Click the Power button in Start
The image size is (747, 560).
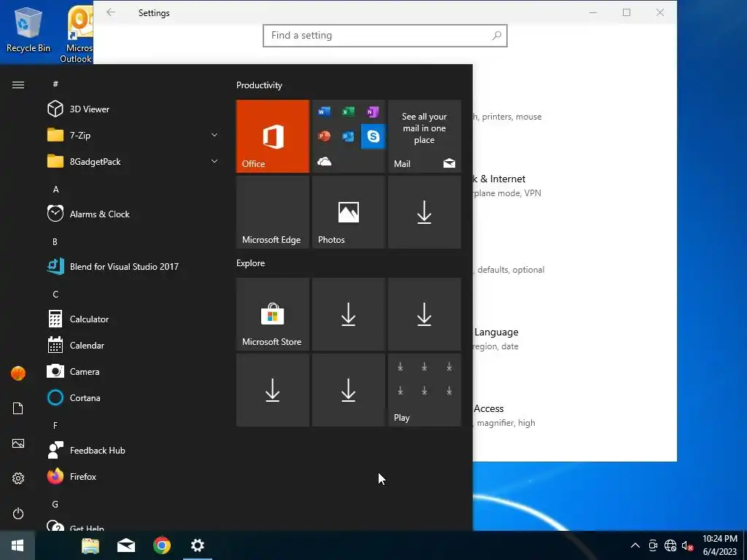(18, 513)
